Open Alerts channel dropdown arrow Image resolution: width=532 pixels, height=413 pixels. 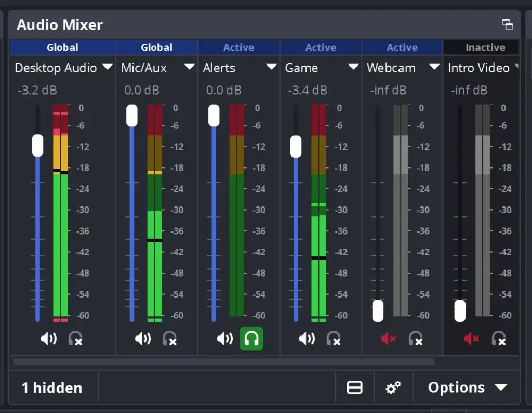[271, 67]
